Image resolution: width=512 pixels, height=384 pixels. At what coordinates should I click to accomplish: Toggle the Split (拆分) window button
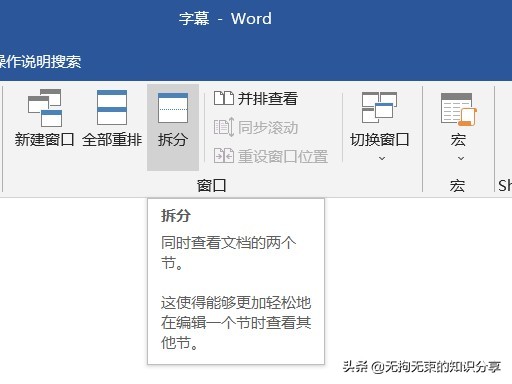[x=173, y=127]
